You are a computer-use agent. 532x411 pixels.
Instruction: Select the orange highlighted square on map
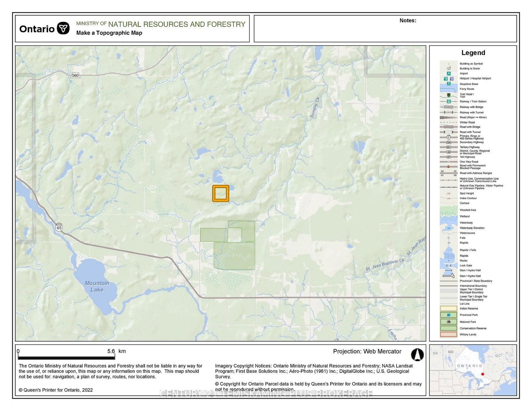(221, 193)
